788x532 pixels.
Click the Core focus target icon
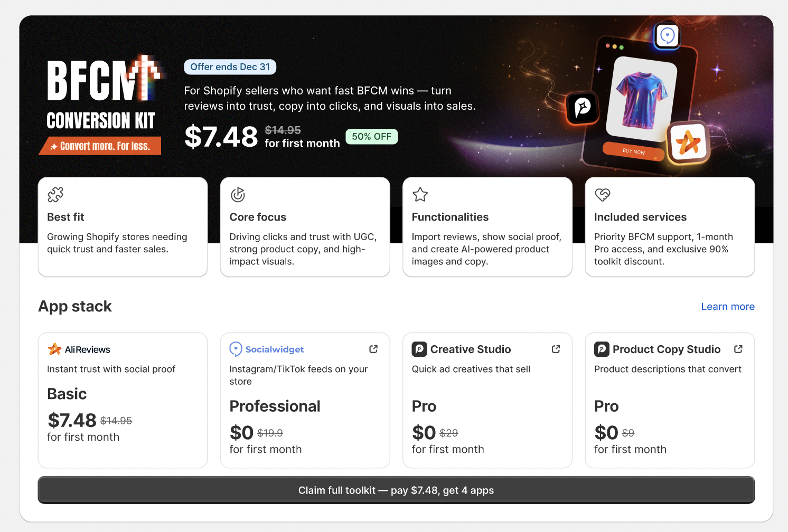click(x=238, y=195)
